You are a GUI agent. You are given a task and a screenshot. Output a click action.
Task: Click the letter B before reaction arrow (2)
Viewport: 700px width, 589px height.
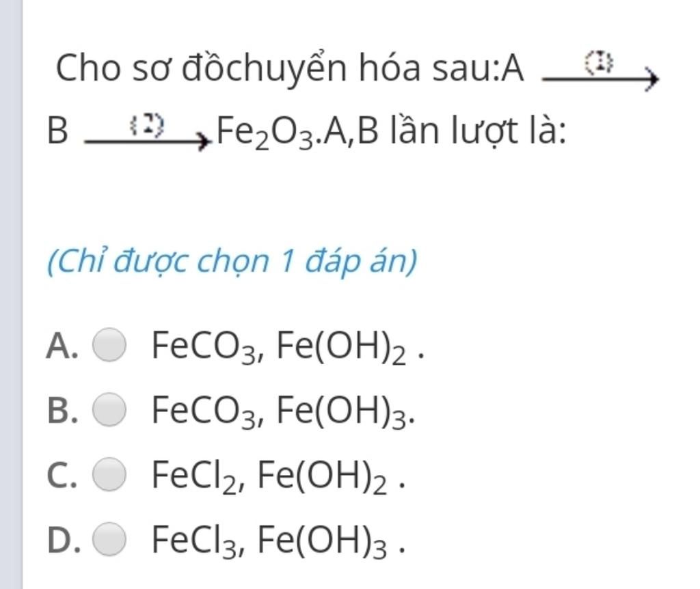57,131
